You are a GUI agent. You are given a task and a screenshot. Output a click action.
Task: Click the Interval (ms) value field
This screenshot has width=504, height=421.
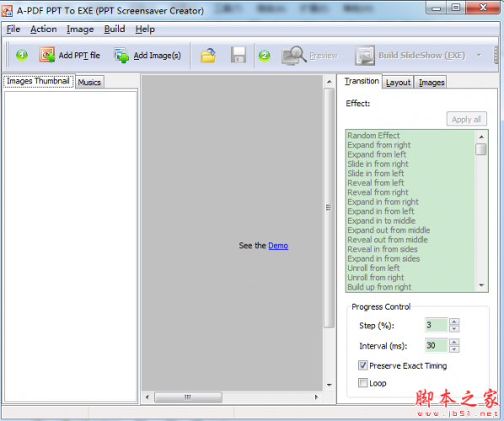[437, 345]
